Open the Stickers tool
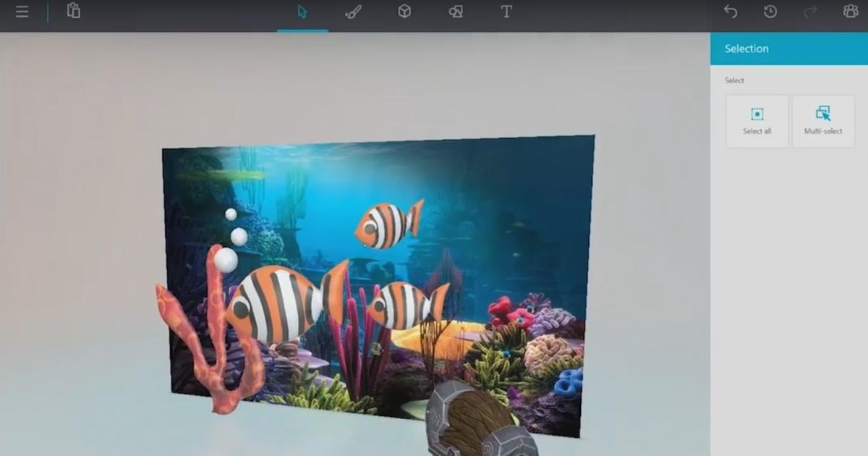The image size is (868, 456). click(455, 12)
